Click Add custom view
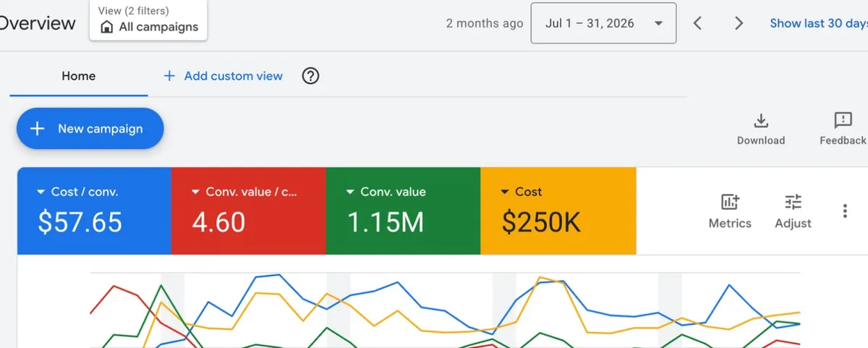The width and height of the screenshot is (868, 348). (x=224, y=76)
